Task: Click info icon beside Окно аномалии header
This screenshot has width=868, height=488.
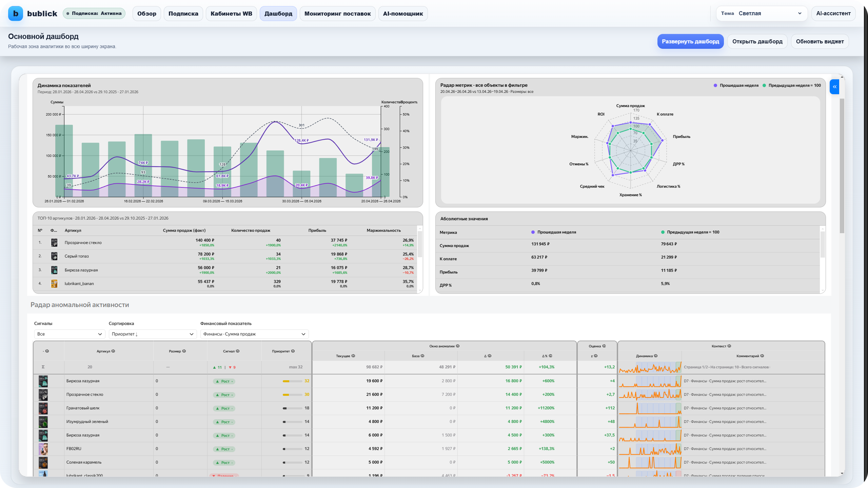Action: click(458, 346)
